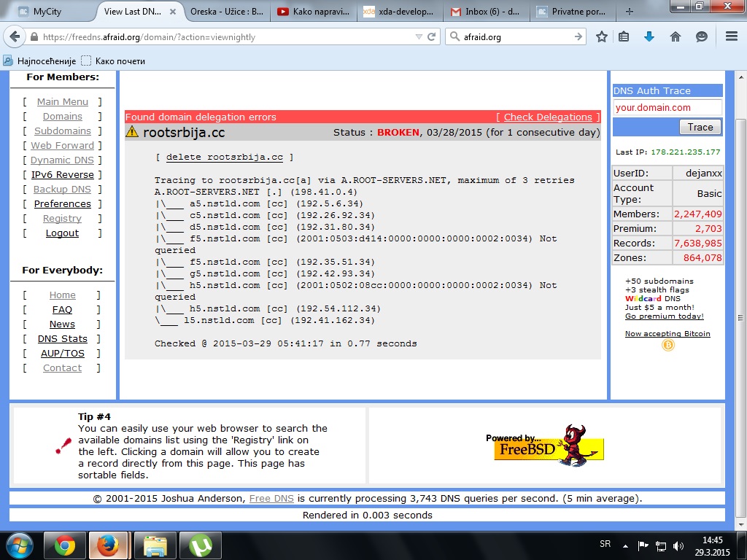The height and width of the screenshot is (560, 747).
Task: Open the Како почети bookmark
Action: (x=113, y=61)
